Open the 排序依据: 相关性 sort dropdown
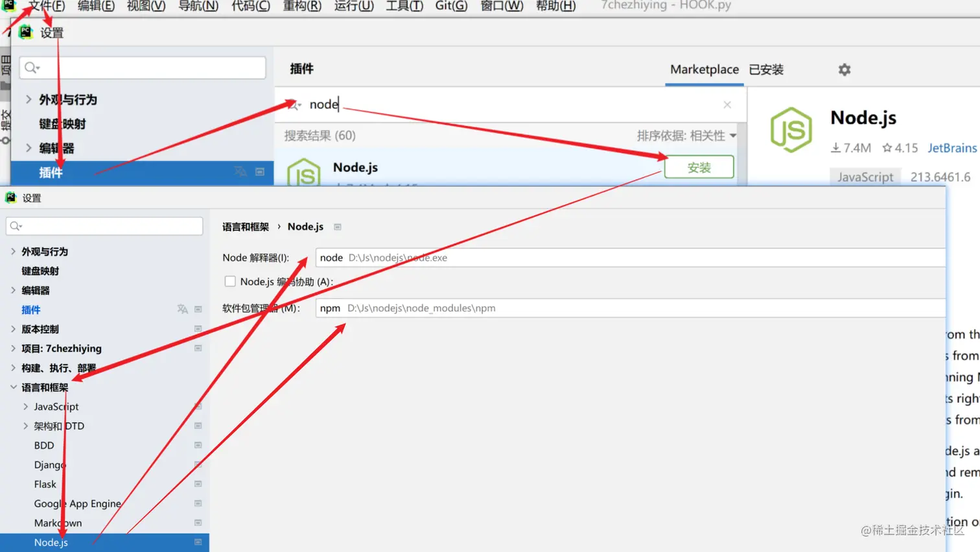The width and height of the screenshot is (980, 552). tap(686, 136)
